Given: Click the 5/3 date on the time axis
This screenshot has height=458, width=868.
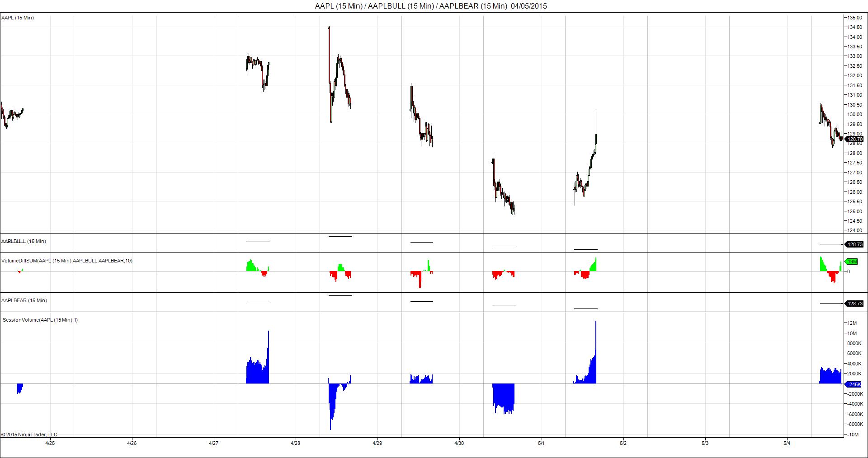Looking at the screenshot, I should [705, 443].
